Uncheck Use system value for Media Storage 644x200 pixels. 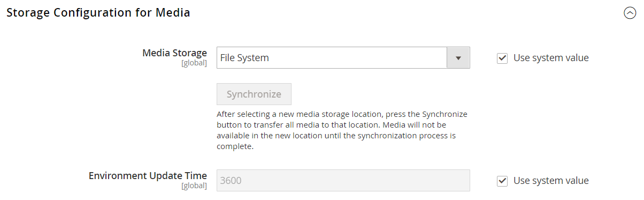click(x=502, y=58)
